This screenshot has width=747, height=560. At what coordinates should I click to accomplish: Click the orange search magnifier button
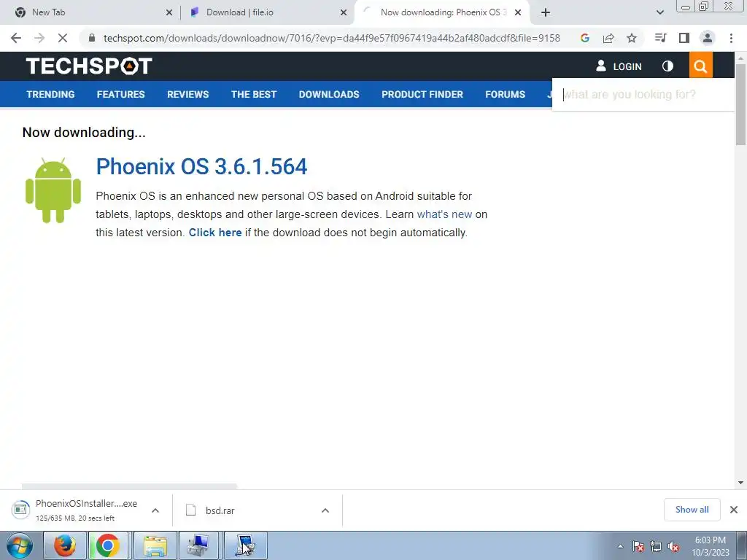(x=701, y=65)
